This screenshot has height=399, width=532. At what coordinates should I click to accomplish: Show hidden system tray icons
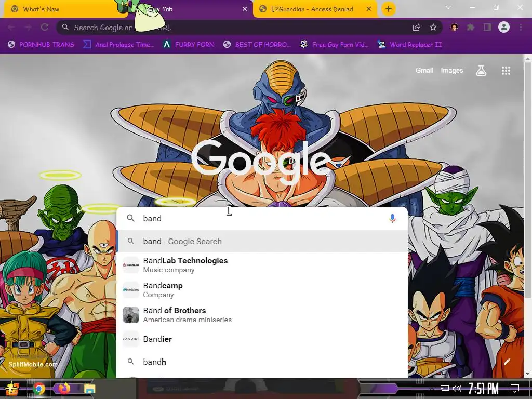point(432,389)
